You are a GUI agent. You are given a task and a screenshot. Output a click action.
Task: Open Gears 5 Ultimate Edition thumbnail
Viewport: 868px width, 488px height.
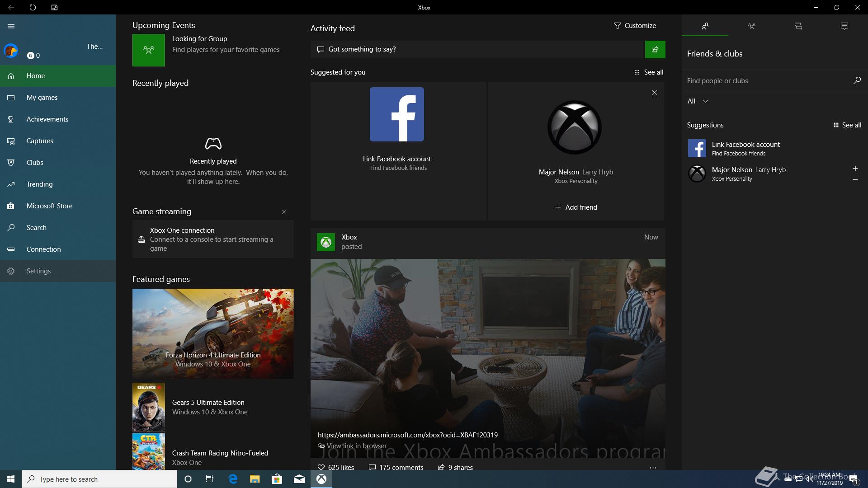[149, 407]
